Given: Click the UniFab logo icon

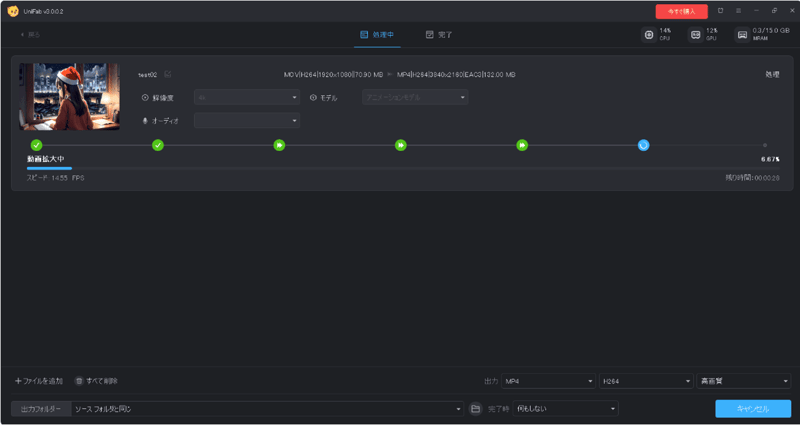Looking at the screenshot, I should pos(11,11).
